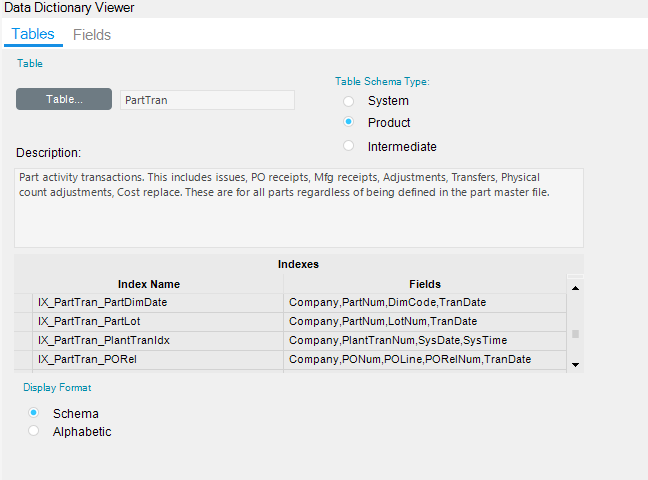Select IX_PartTran_PartDimDate index name

coord(158,303)
